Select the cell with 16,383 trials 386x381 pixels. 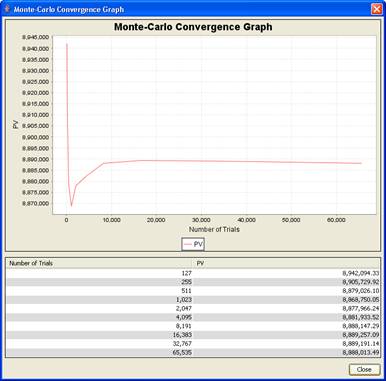pos(100,335)
